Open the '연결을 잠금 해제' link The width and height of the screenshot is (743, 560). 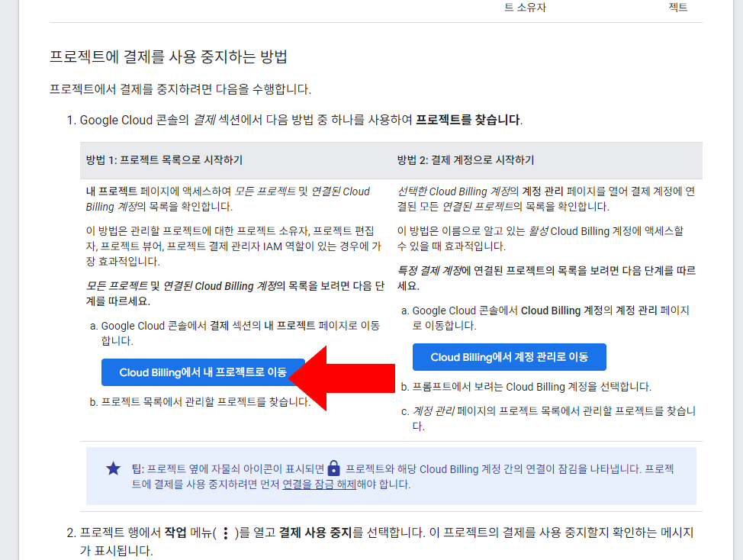click(x=319, y=484)
